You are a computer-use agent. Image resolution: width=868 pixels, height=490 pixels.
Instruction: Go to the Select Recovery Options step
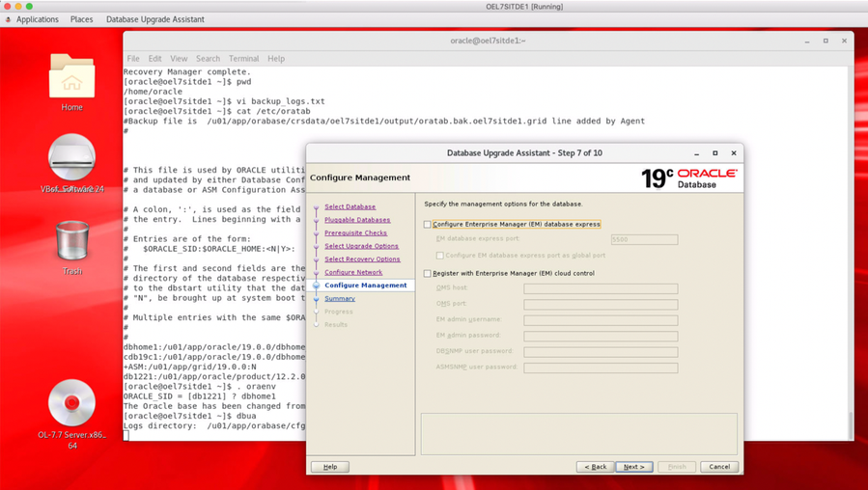[x=362, y=259]
